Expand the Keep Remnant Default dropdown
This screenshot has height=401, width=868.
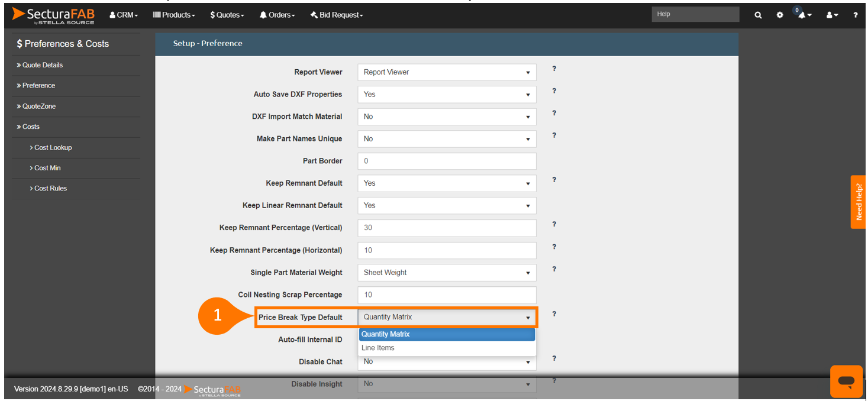pyautogui.click(x=447, y=183)
